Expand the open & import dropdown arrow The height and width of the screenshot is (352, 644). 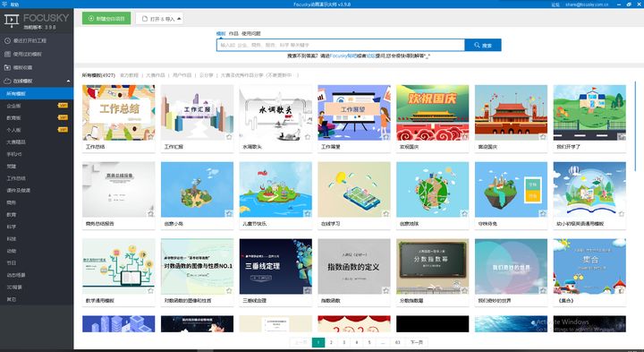tap(179, 19)
